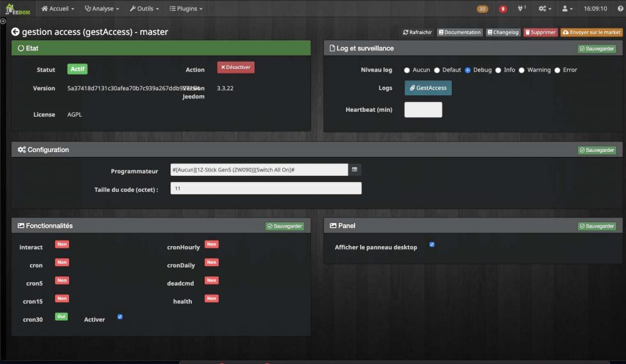Viewport: 626px width, 364px height.
Task: Open command picker icon beside Programmateur field
Action: tap(355, 169)
